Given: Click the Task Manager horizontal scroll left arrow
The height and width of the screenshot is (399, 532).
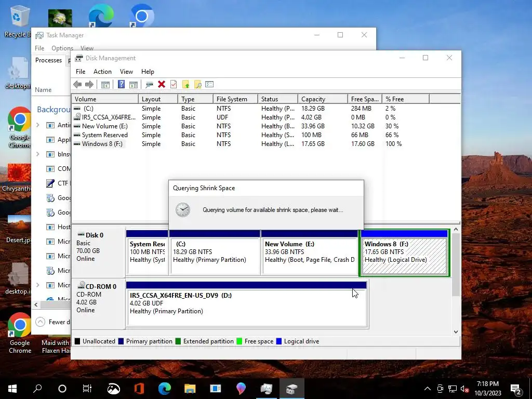Looking at the screenshot, I should 36,304.
